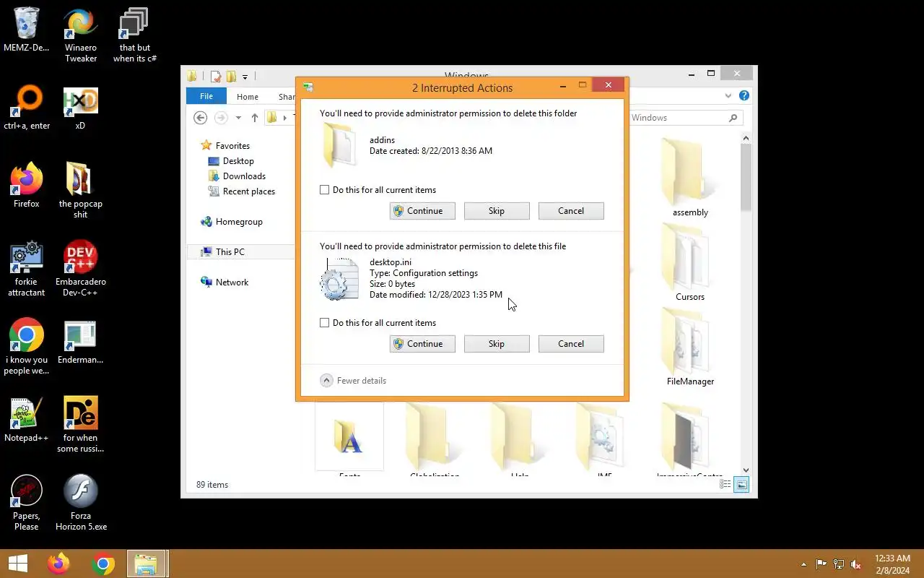Select the FileManager folder
This screenshot has width=924, height=578.
point(690,347)
